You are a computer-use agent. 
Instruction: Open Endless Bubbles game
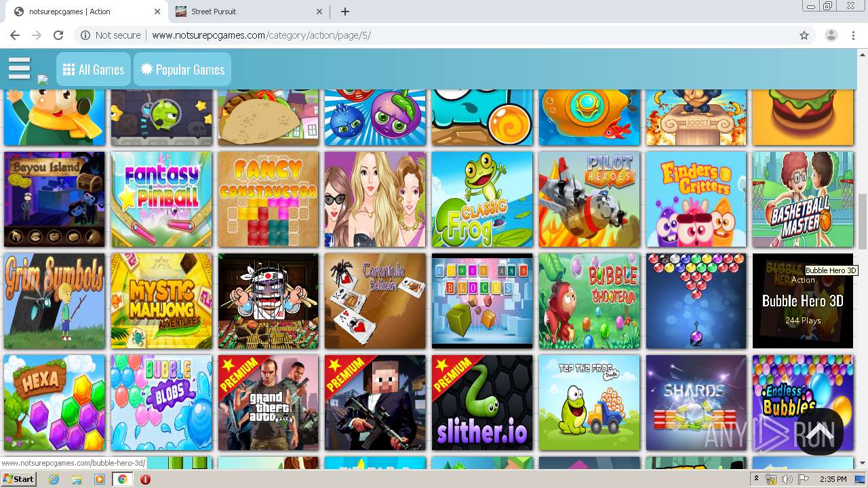pos(803,403)
